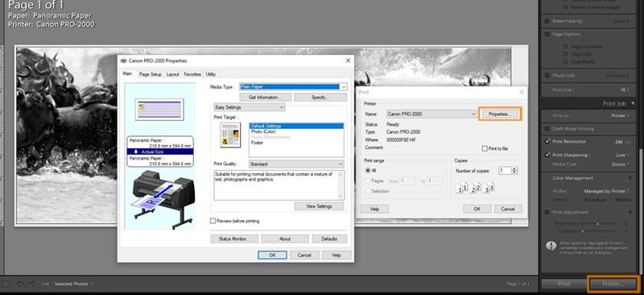Select Photo (Color) in Print Target list
644x295 pixels.
[x=263, y=131]
